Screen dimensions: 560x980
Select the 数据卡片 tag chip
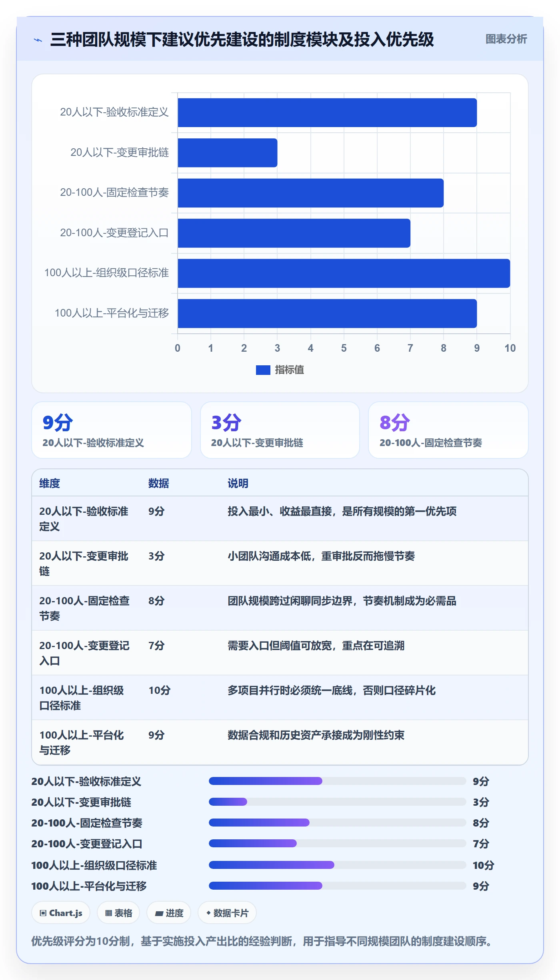tap(227, 913)
